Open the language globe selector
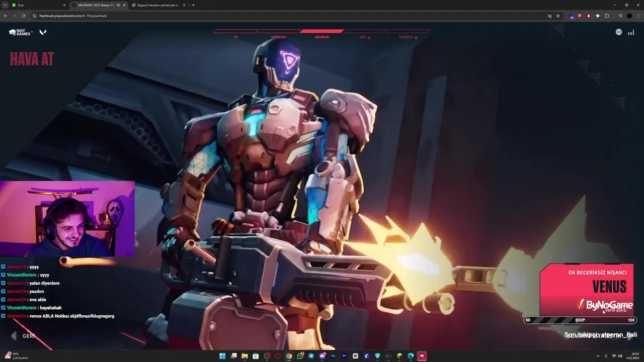644x362 pixels. click(619, 32)
